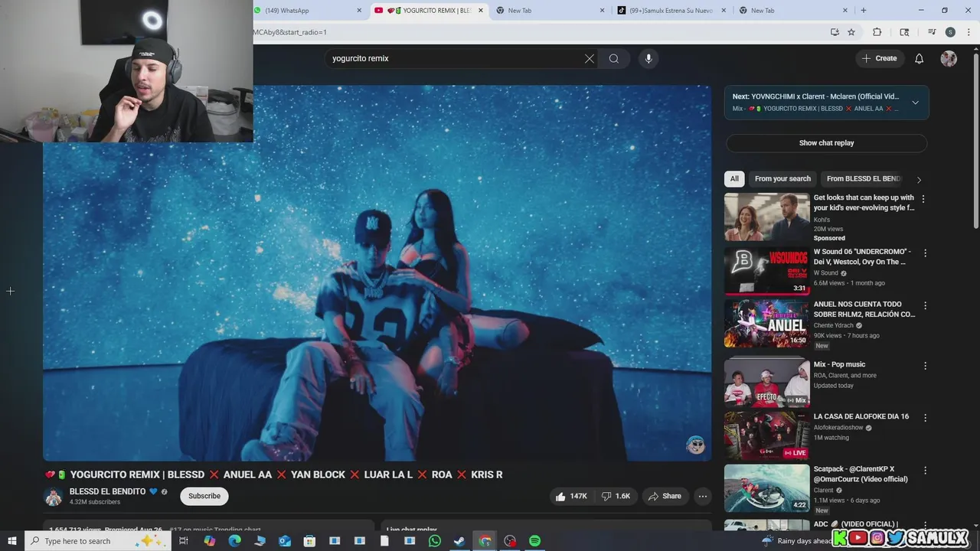Open a new browser tab with plus
This screenshot has width=980, height=551.
pos(864,11)
